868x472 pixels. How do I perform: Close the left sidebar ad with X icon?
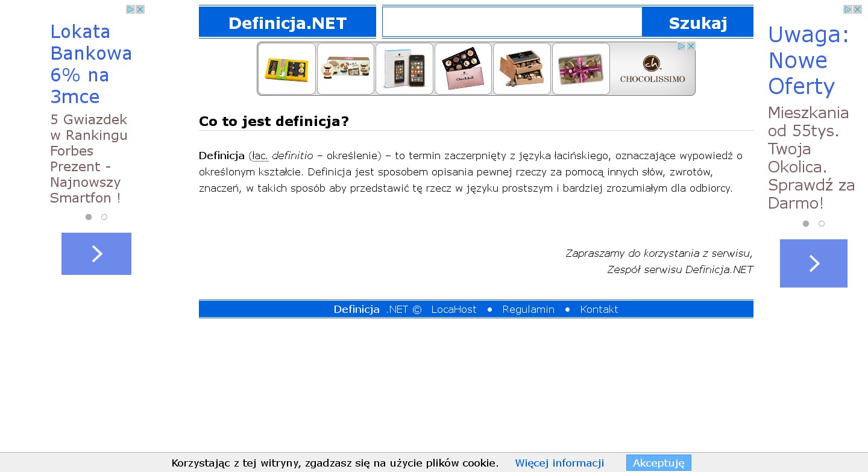[140, 10]
